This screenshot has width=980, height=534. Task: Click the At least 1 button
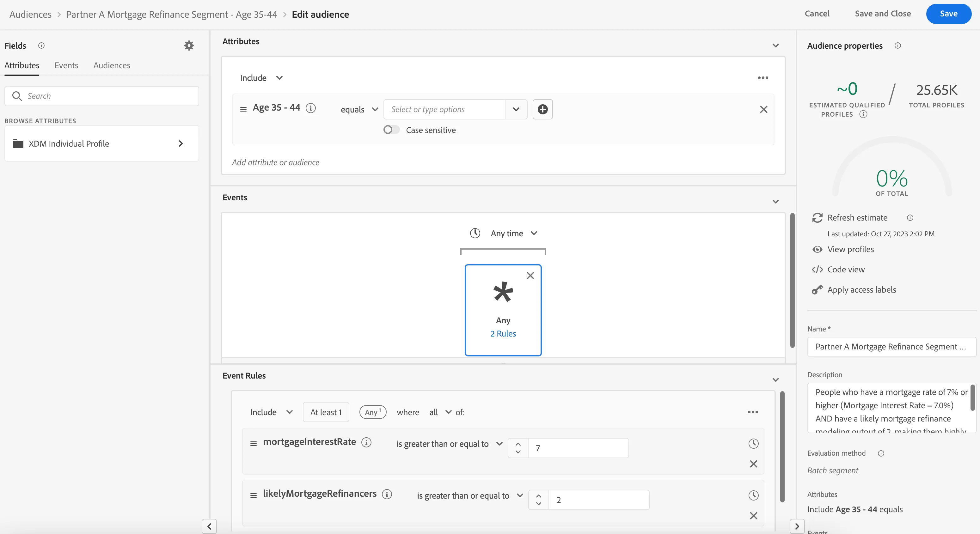(326, 412)
